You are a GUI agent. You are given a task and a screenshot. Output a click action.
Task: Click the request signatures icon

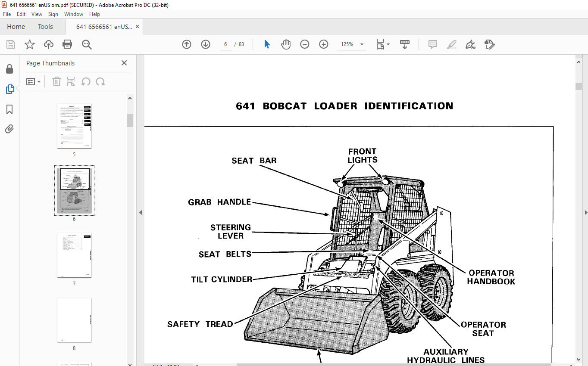pyautogui.click(x=489, y=44)
